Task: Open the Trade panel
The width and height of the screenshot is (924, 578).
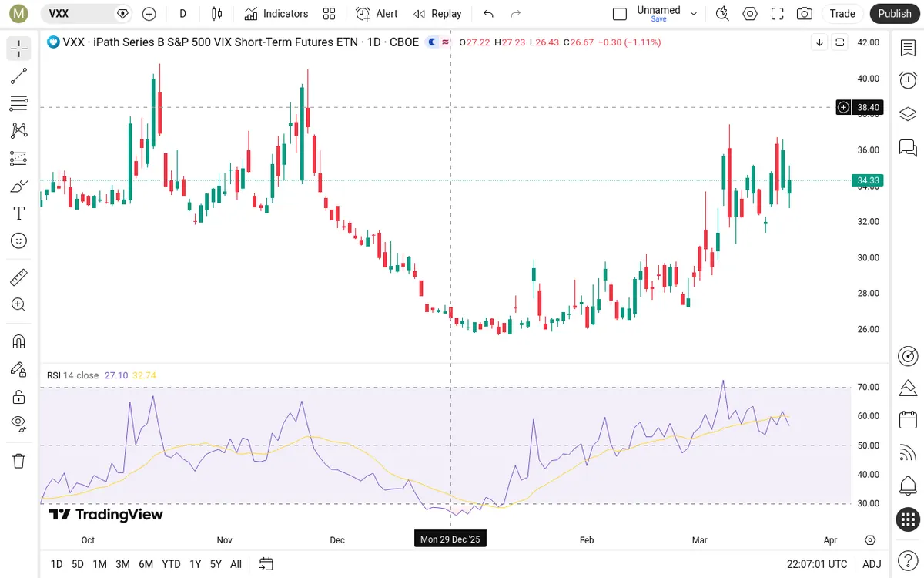Action: [842, 13]
